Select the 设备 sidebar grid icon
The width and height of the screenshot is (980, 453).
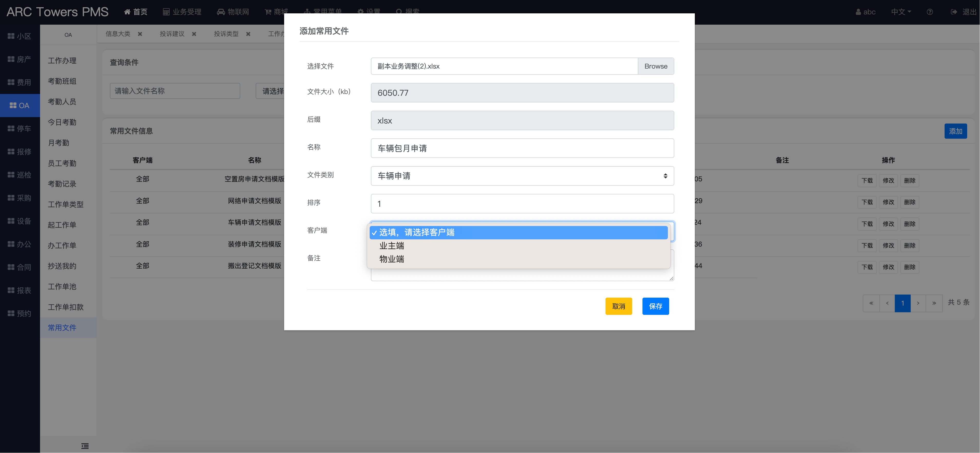(x=11, y=221)
